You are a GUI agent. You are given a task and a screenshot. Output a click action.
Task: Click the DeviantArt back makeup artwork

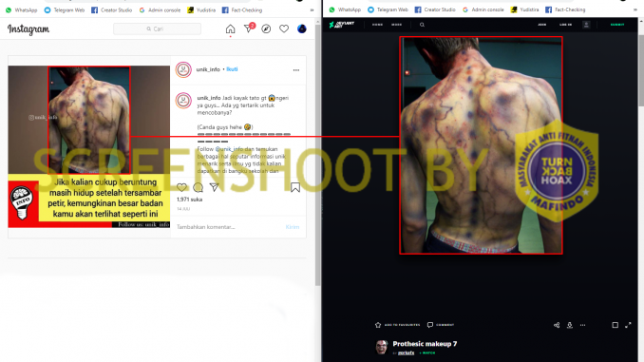tap(481, 145)
